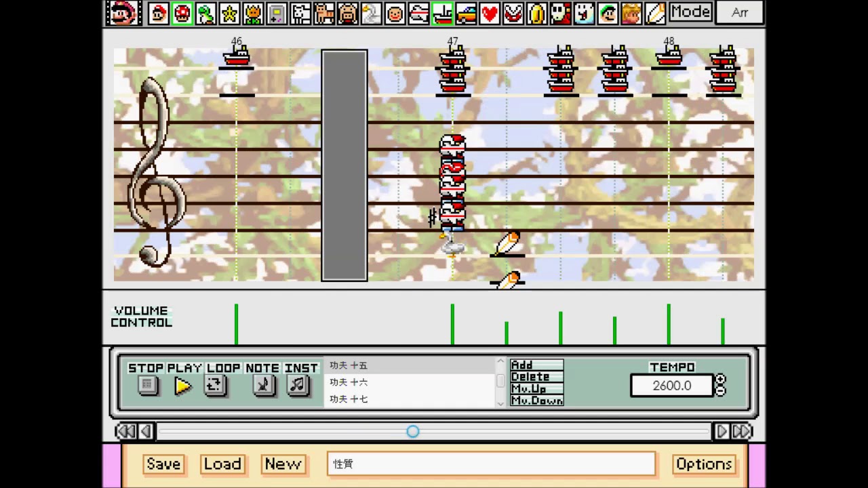
Task: Start playback with the PLAY arrow
Action: click(183, 386)
